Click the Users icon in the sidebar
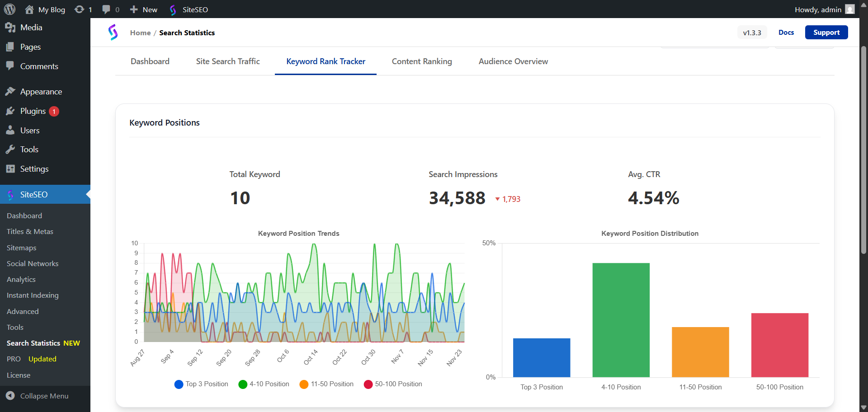 click(x=11, y=130)
